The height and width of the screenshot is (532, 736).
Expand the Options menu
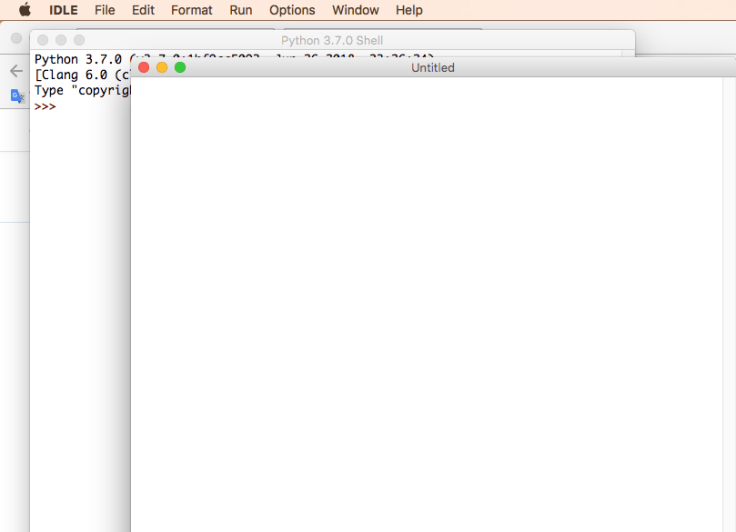tap(292, 10)
